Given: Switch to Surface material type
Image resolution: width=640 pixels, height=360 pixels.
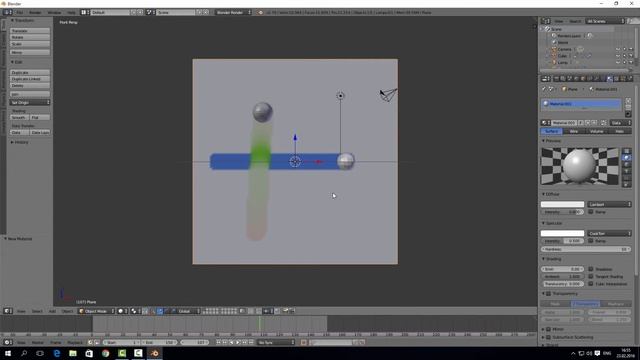Looking at the screenshot, I should click(x=551, y=131).
